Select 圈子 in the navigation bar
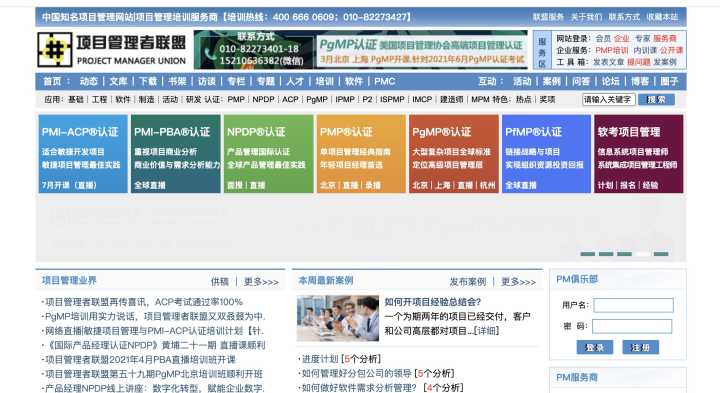Screen dimensions: 720x393 tap(669, 81)
